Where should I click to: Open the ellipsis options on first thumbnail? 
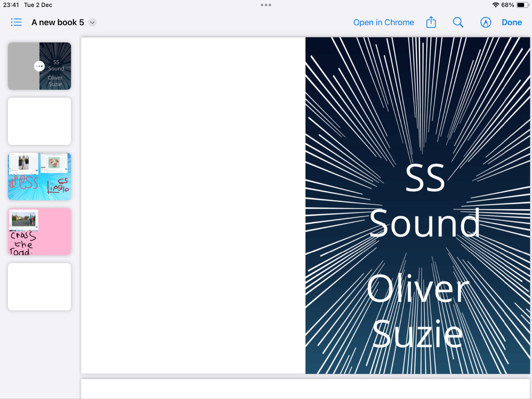pyautogui.click(x=39, y=66)
